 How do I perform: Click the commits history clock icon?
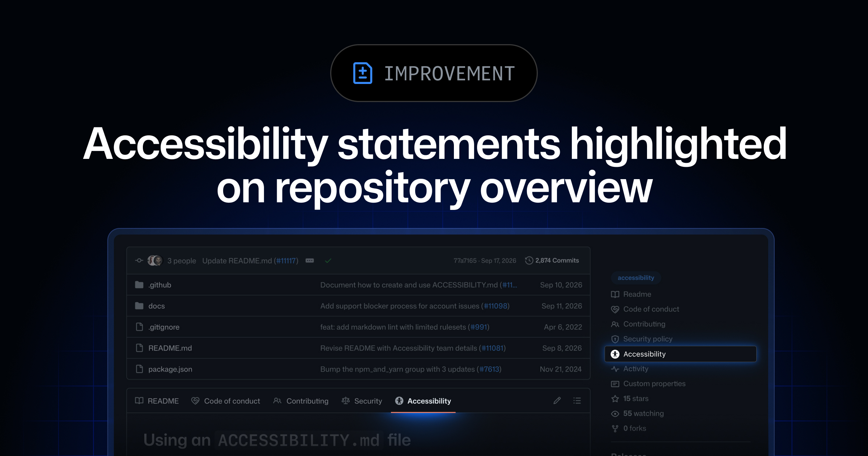click(529, 261)
